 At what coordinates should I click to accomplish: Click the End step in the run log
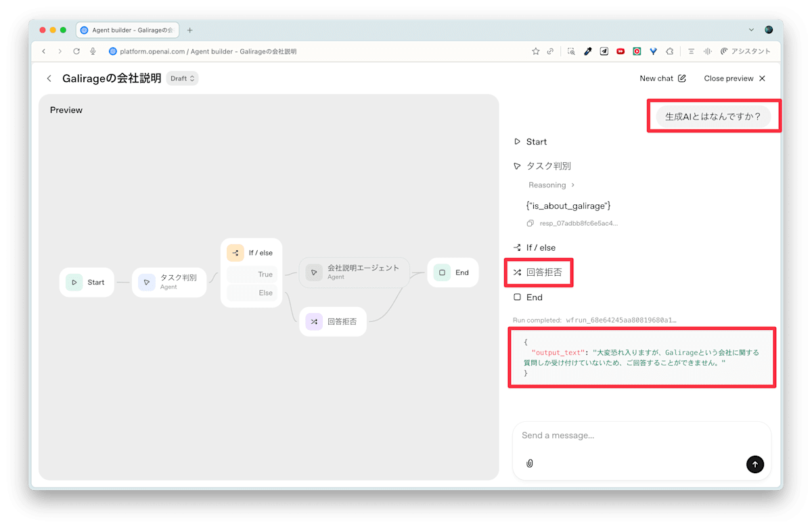(527, 297)
